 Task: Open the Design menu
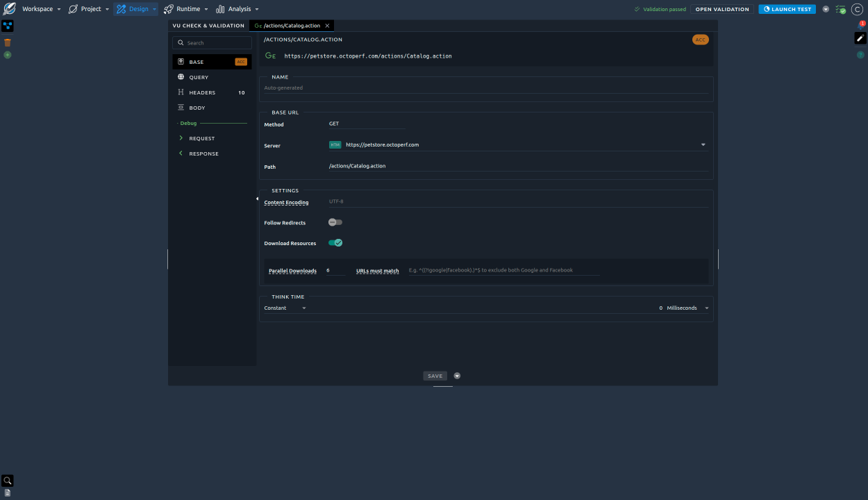135,9
